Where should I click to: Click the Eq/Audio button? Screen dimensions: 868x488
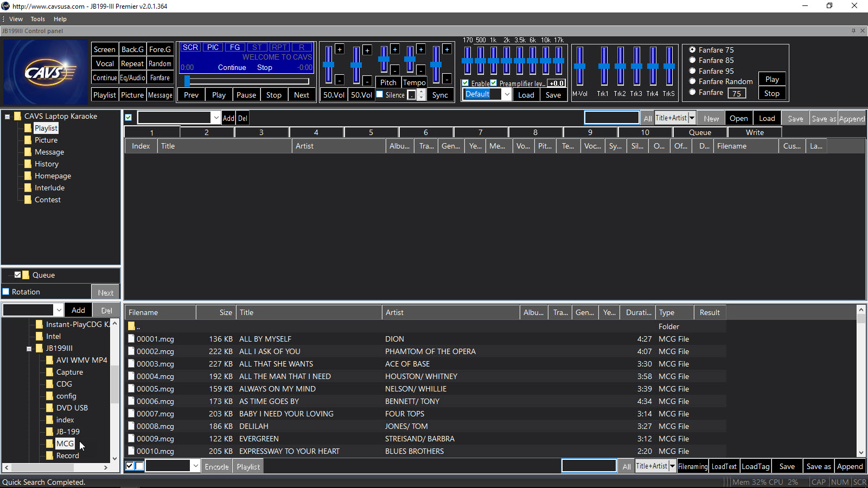coord(132,78)
